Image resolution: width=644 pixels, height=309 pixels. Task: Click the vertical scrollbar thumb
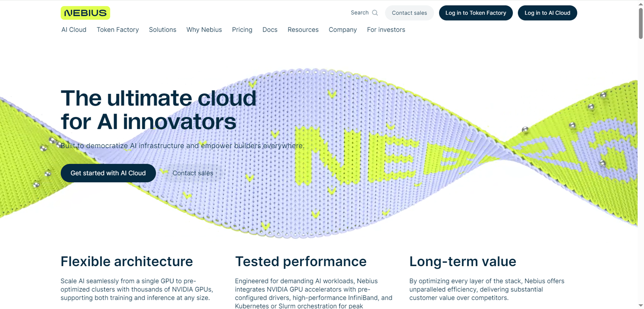point(641,23)
